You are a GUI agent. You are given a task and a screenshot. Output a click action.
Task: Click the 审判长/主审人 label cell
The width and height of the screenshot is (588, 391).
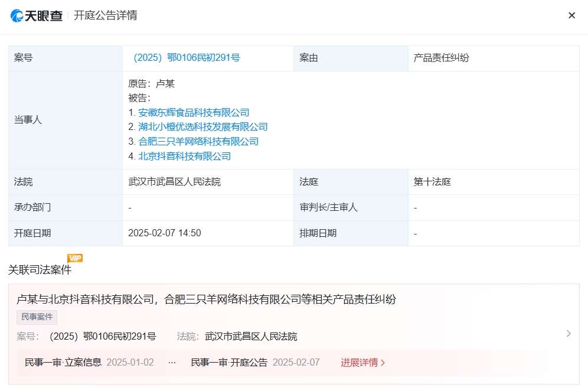351,207
